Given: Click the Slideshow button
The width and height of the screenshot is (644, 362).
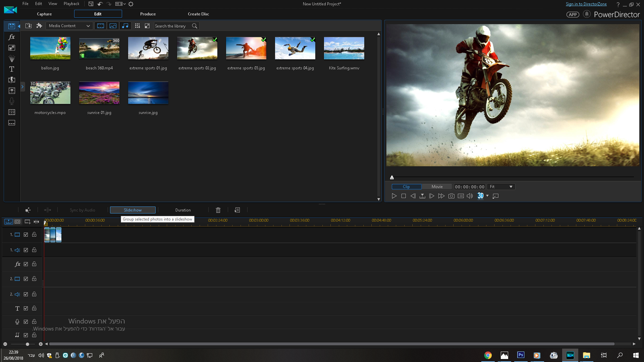Looking at the screenshot, I should pos(133,210).
